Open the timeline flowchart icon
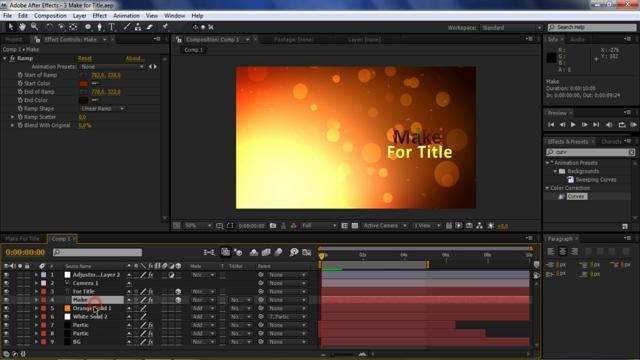The width and height of the screenshot is (640, 360). coord(209,253)
